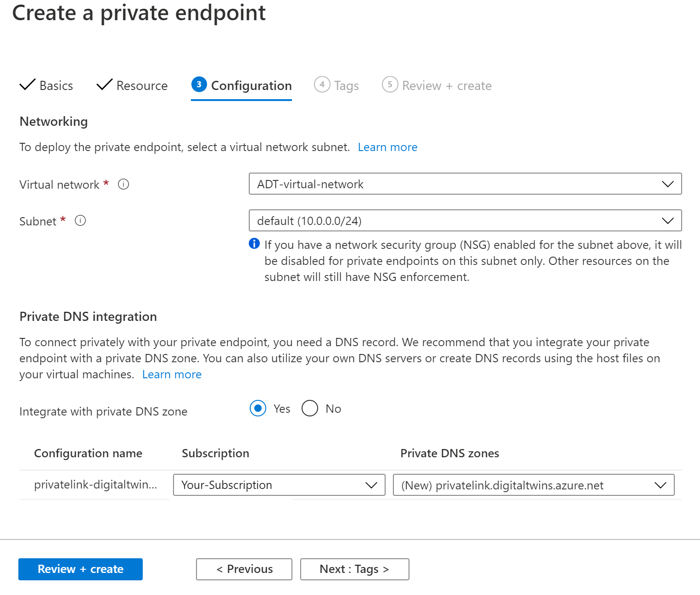700x595 pixels.
Task: Click the Subscription column header
Action: pyautogui.click(x=216, y=454)
